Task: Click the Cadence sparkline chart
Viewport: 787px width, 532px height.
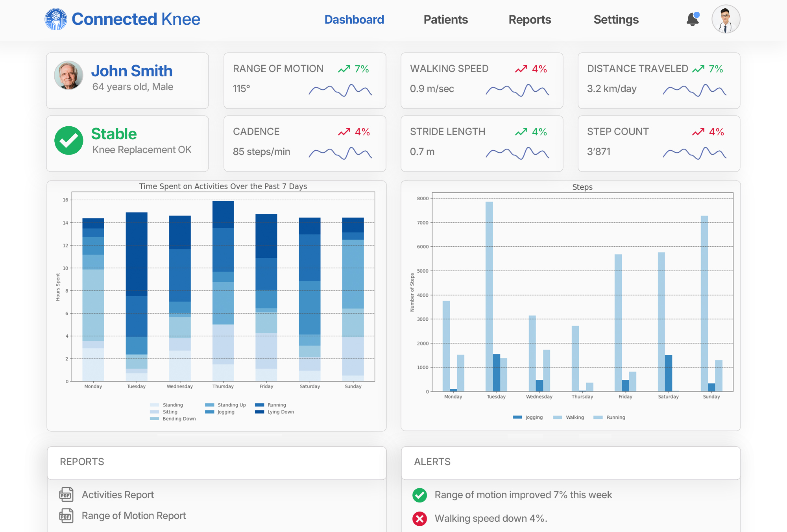Action: click(340, 153)
